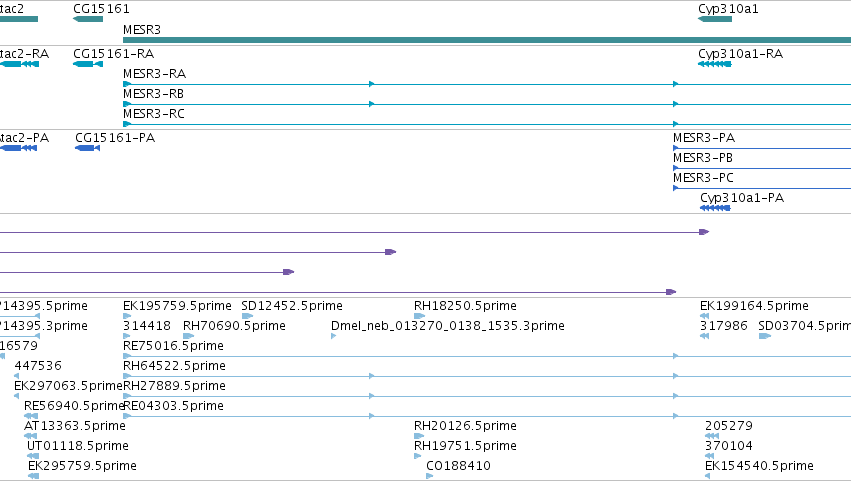Viewport: 851px width, 481px height.
Task: Click the CG15161 gene arrow glyph
Action: pos(88,19)
